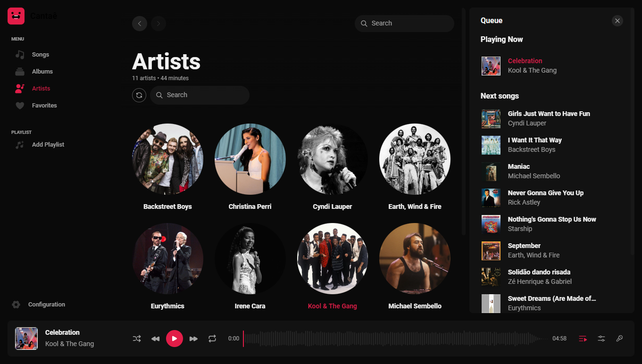The height and width of the screenshot is (364, 642).
Task: Toggle shuffle playback
Action: (x=137, y=339)
